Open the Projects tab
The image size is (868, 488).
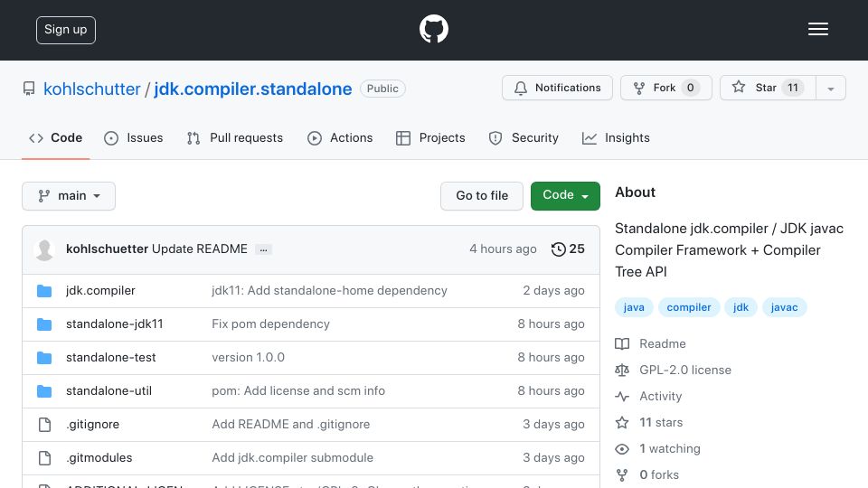click(430, 137)
